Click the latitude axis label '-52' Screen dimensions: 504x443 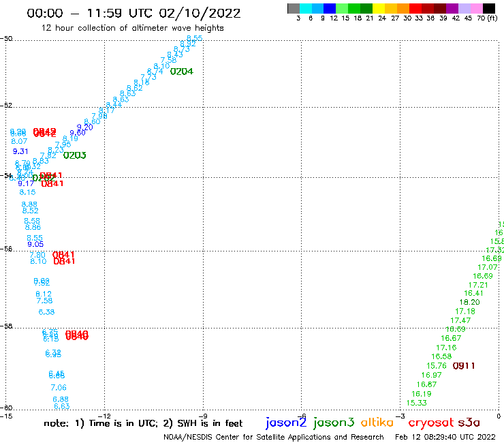(6, 106)
